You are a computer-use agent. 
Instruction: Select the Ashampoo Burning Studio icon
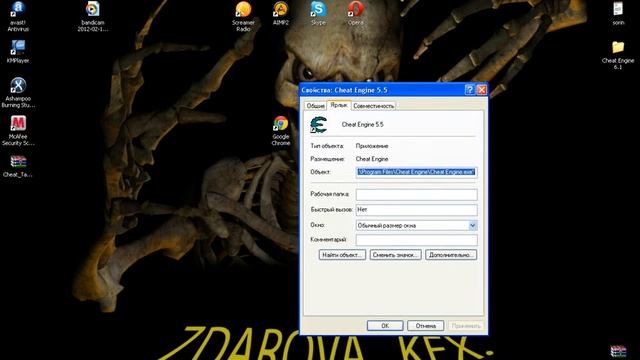[x=18, y=93]
